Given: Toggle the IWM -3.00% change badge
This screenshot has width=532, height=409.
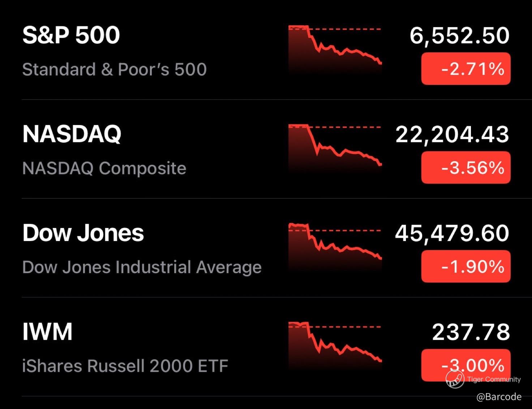Looking at the screenshot, I should 466,365.
